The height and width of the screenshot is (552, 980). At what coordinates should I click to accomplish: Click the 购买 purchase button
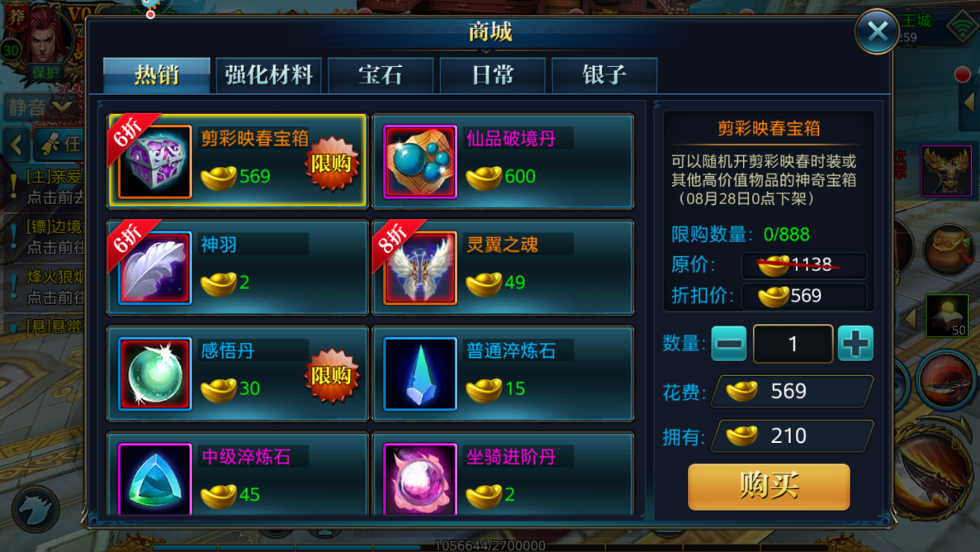[769, 487]
